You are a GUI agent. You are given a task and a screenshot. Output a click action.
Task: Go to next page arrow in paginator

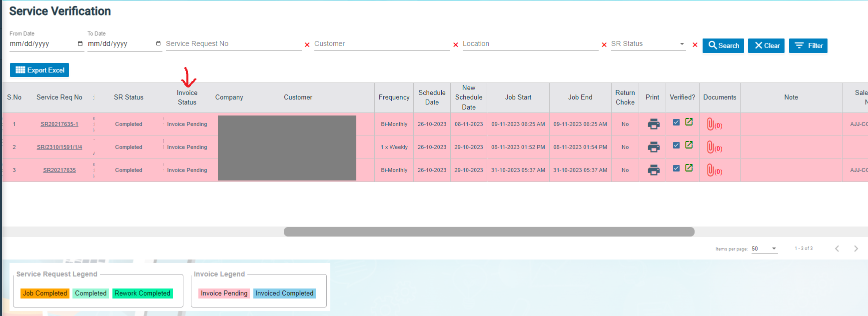[x=856, y=248]
